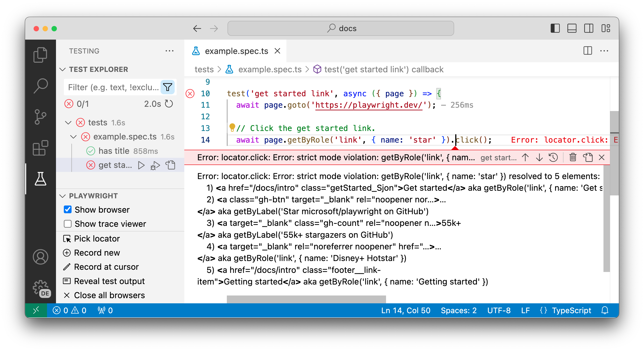Collapse the PLAYWRIGHT section
Image resolution: width=644 pixels, height=351 pixels.
[62, 196]
